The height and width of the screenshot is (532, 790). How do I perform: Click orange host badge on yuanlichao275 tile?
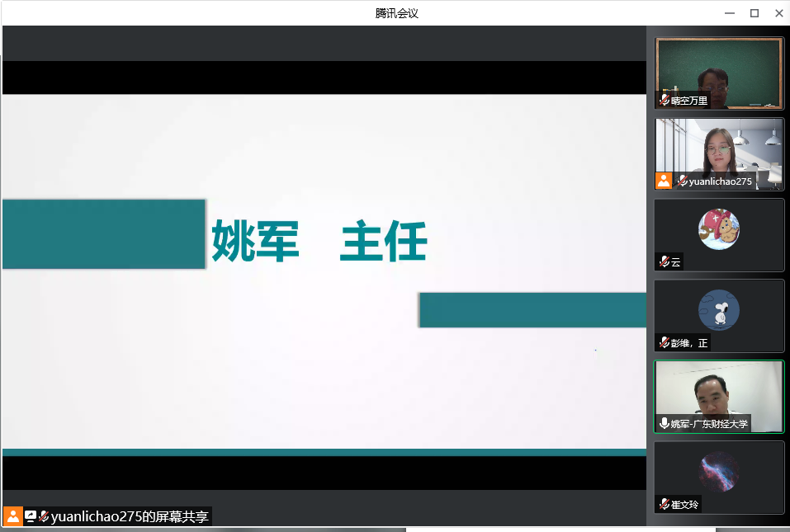664,181
